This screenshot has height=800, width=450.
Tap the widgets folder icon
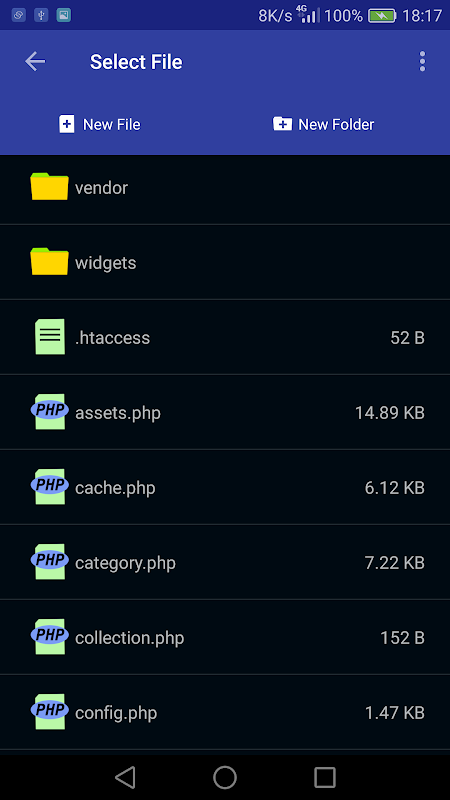49,262
